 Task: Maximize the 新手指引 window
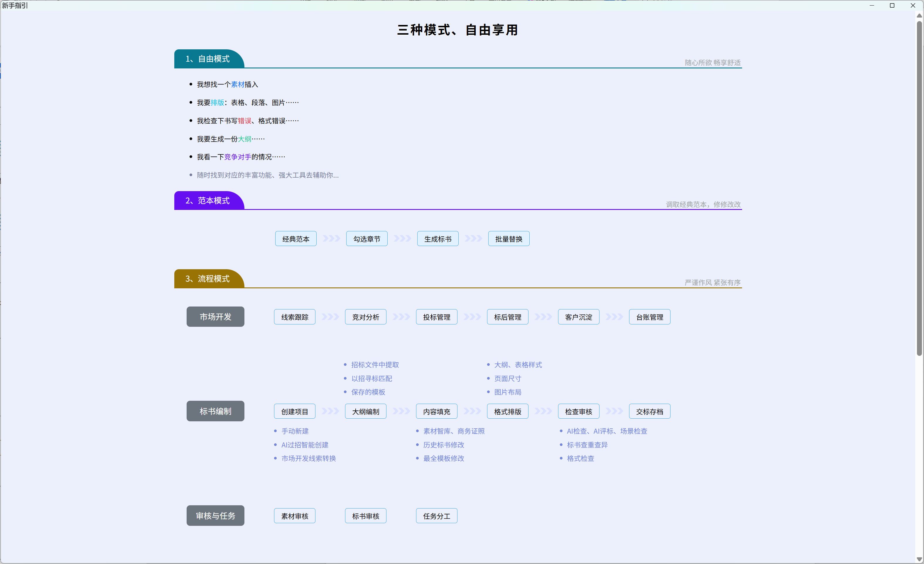tap(892, 5)
